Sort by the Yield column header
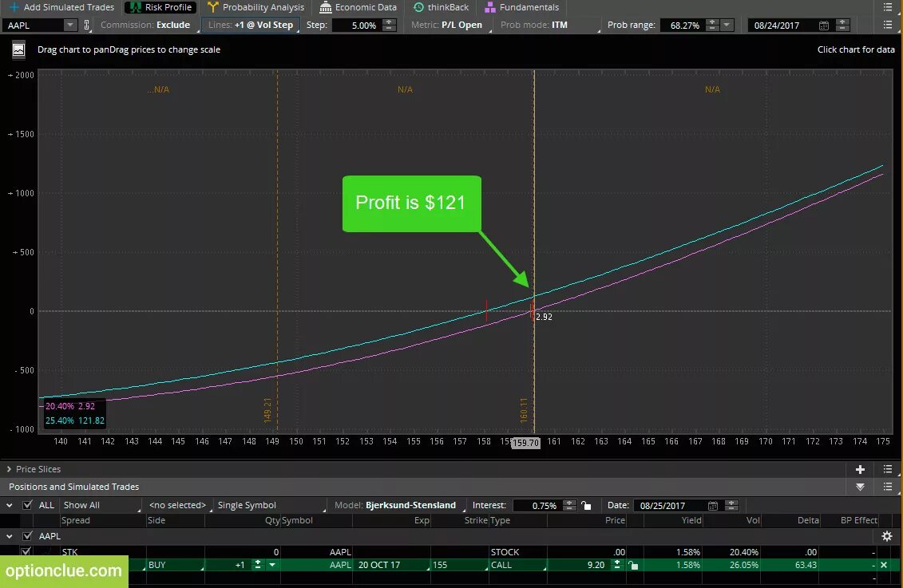This screenshot has width=903, height=588. [691, 520]
